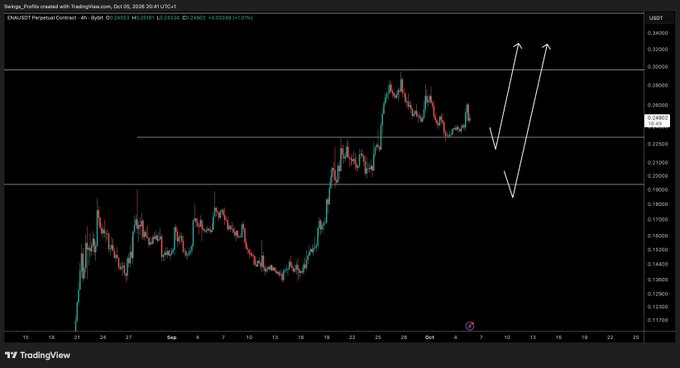Click the 0.12300 price axis label
Screen dimensions: 680x368
657,306
